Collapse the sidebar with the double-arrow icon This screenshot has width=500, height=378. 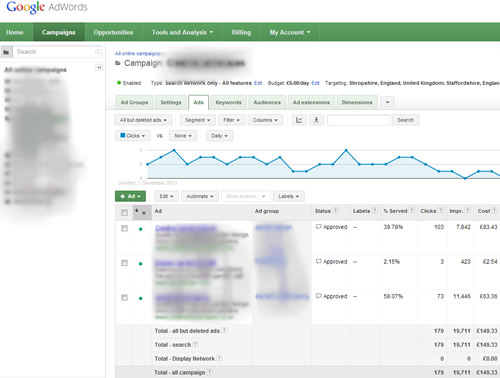(99, 68)
